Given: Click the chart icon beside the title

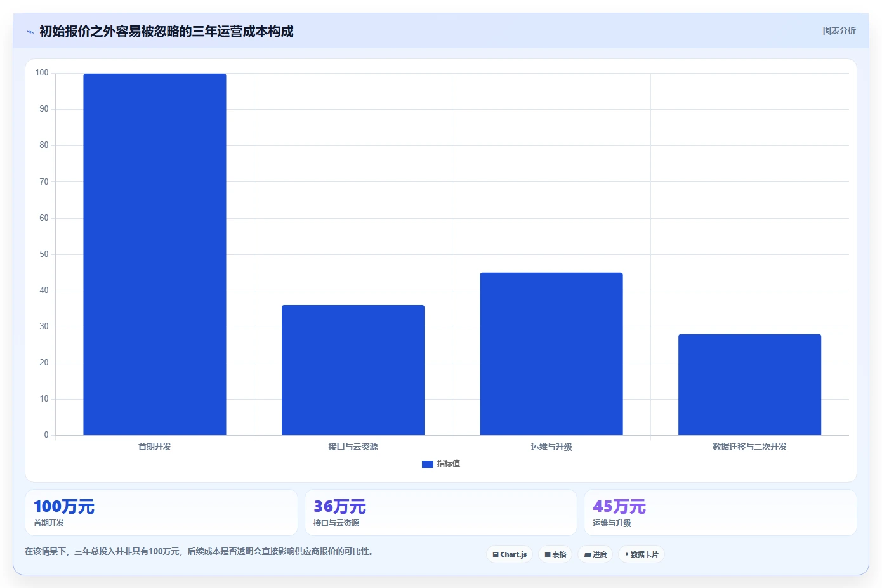Looking at the screenshot, I should (30, 32).
